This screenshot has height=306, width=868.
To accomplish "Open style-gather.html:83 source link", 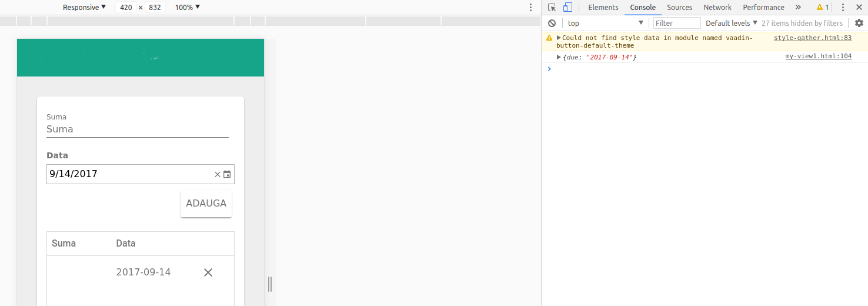I will (812, 38).
